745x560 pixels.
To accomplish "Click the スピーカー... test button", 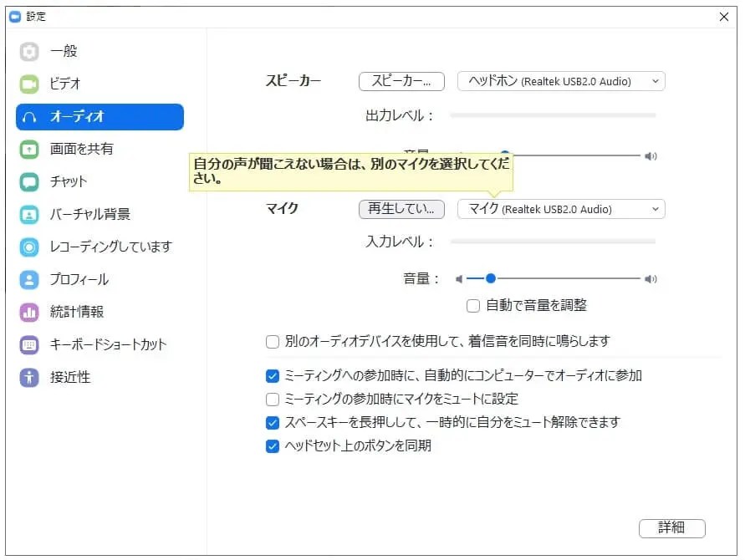I will [x=401, y=81].
